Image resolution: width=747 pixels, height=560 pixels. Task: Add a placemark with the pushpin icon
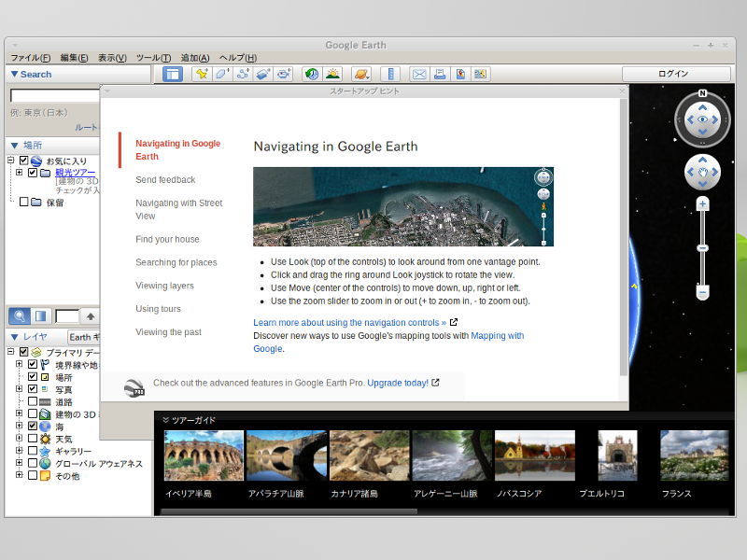[202, 74]
